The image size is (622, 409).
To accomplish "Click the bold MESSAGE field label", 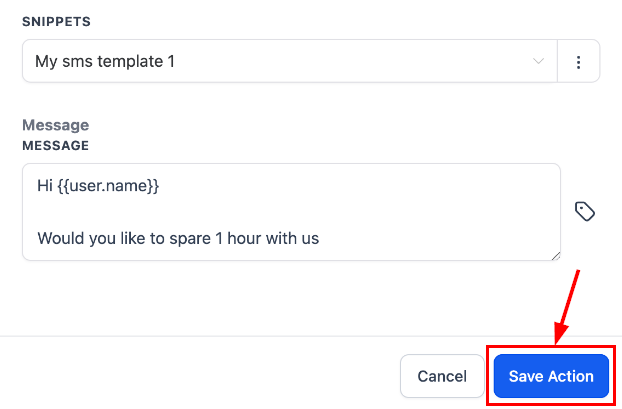I will tap(55, 146).
